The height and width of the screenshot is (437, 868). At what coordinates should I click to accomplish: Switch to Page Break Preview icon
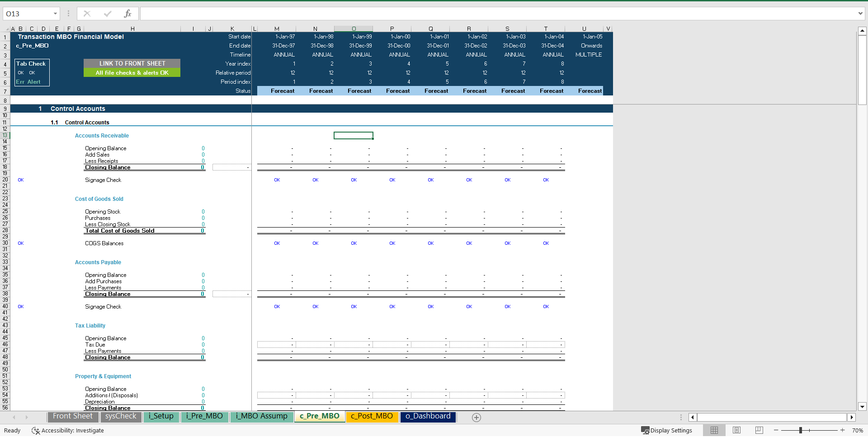tap(759, 430)
